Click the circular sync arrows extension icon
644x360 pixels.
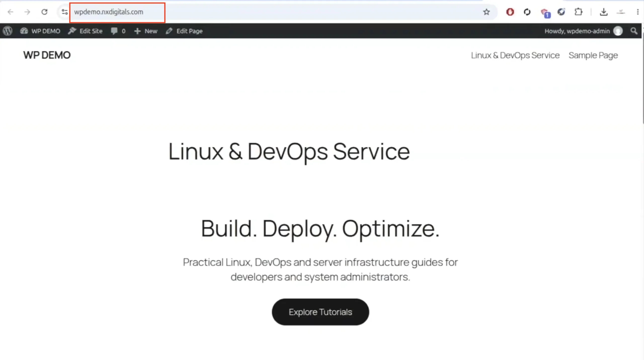point(527,12)
